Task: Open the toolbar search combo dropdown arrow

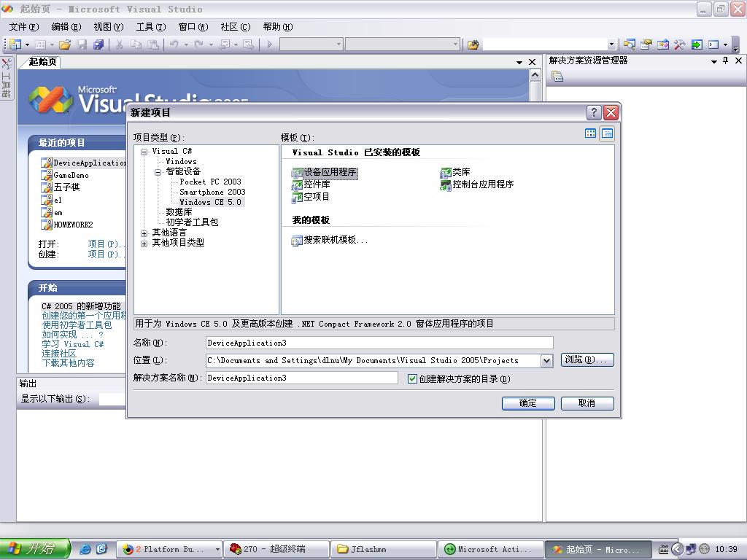Action: 612,44
